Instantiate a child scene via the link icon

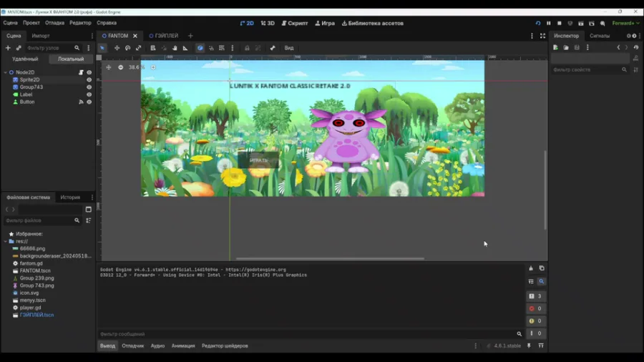[x=19, y=48]
